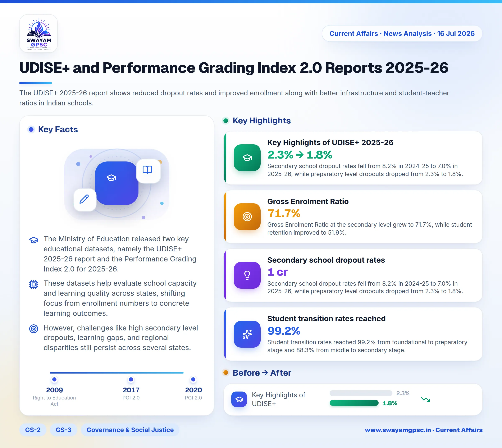This screenshot has width=502, height=448.
Task: Click the Gross Enrolment Ratio description about retention 51.9%
Action: [x=369, y=228]
